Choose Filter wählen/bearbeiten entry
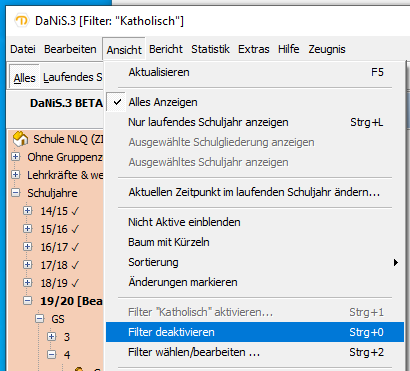The height and width of the screenshot is (371, 410). tap(255, 352)
